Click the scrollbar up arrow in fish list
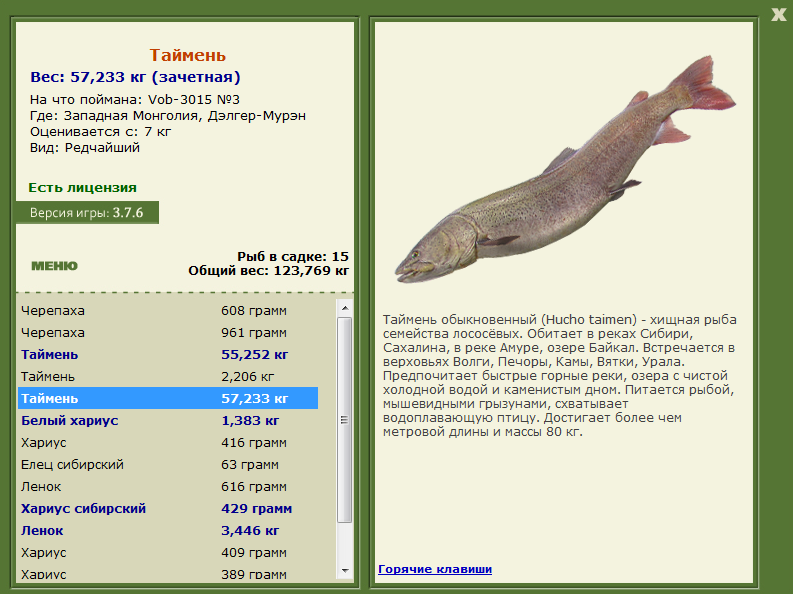Screen dimensions: 793x594 click(x=345, y=308)
